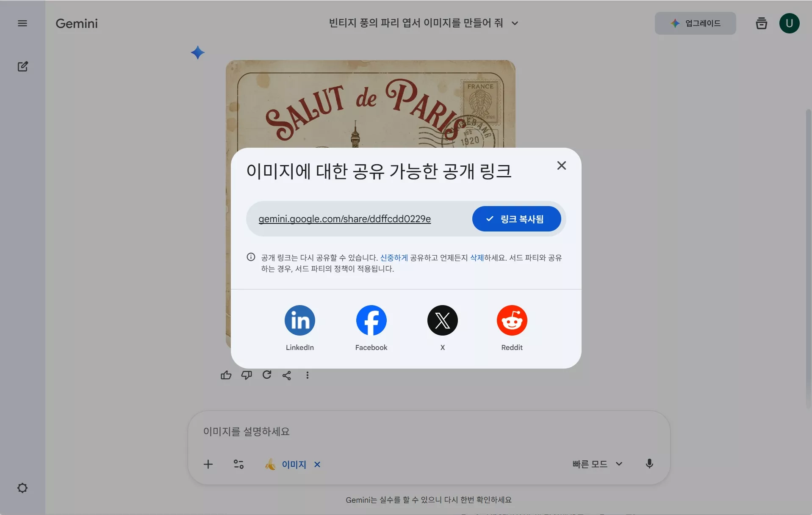
Task: Open more options on the response
Action: click(307, 375)
